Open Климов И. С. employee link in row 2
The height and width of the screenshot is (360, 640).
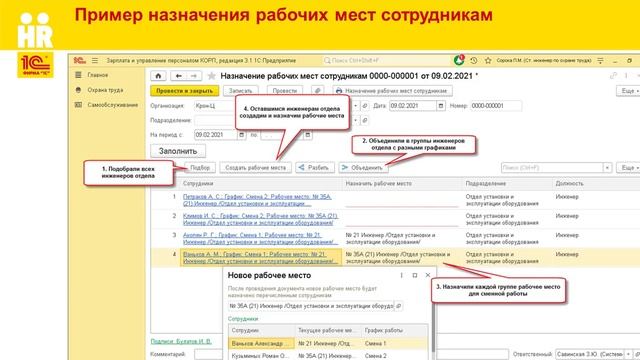click(260, 219)
